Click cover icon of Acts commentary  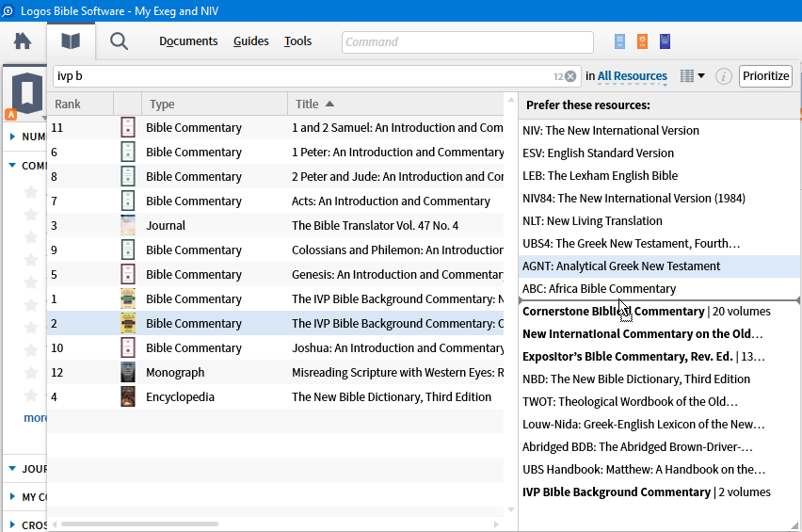coord(128,202)
